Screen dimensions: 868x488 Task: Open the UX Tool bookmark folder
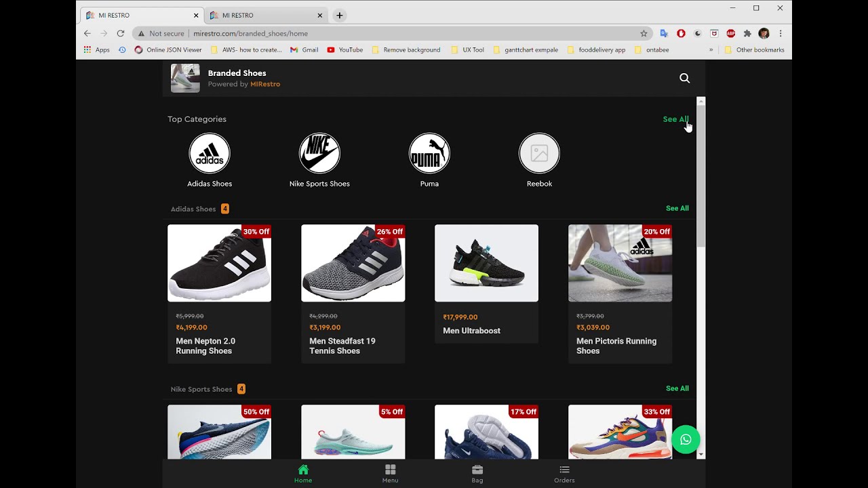click(467, 49)
